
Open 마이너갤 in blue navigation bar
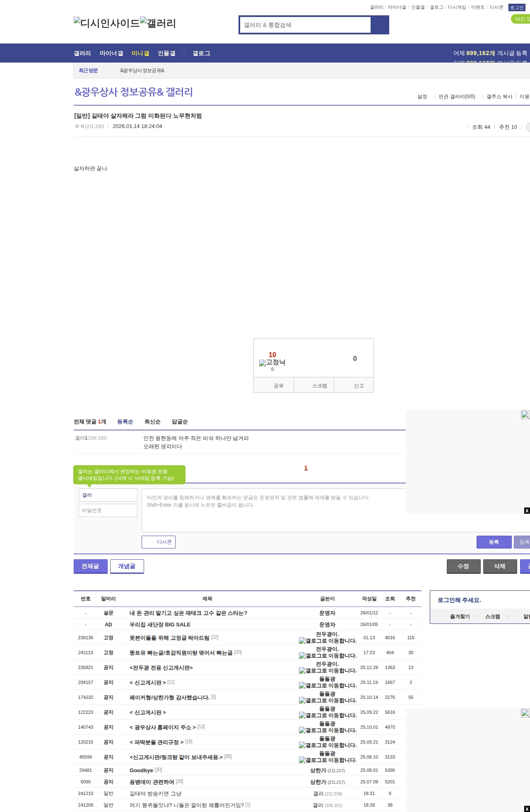point(111,53)
